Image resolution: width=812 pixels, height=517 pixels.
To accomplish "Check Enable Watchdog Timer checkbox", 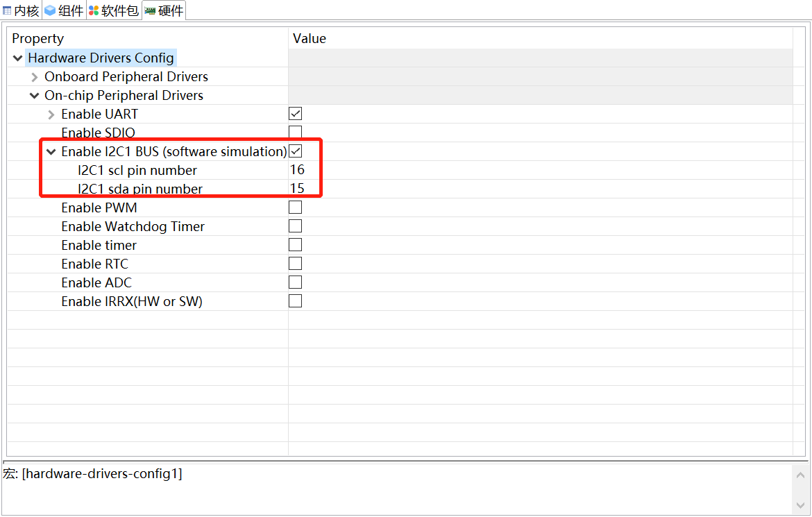I will pos(295,226).
